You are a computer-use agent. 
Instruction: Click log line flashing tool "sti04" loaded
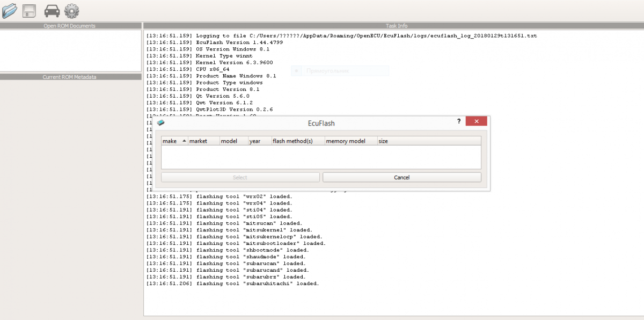point(219,210)
